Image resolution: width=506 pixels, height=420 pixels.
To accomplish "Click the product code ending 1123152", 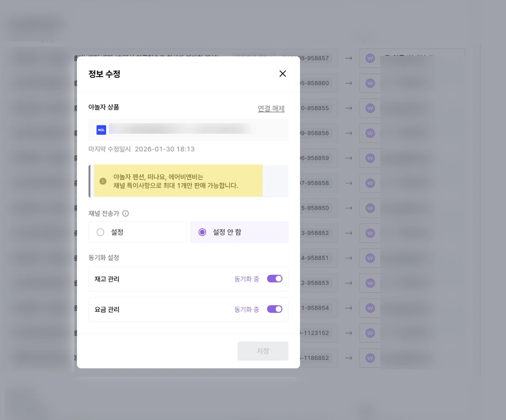I will [x=315, y=333].
